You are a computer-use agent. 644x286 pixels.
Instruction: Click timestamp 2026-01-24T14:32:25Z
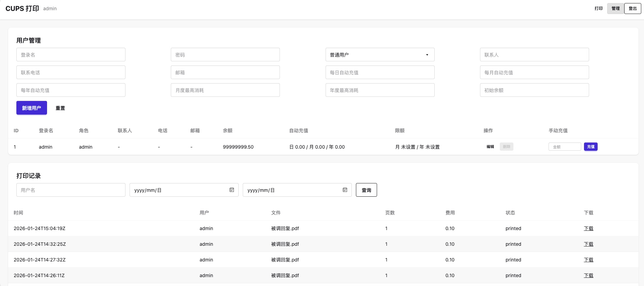[40, 244]
